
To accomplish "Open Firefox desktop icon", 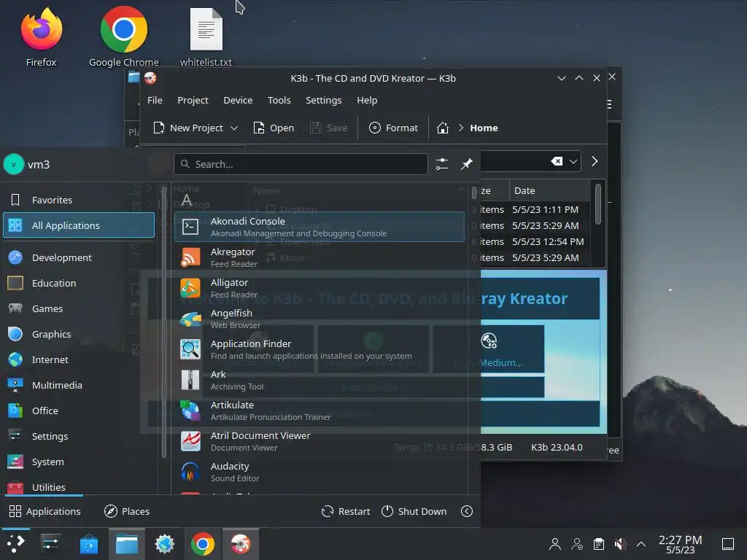I will pyautogui.click(x=42, y=37).
